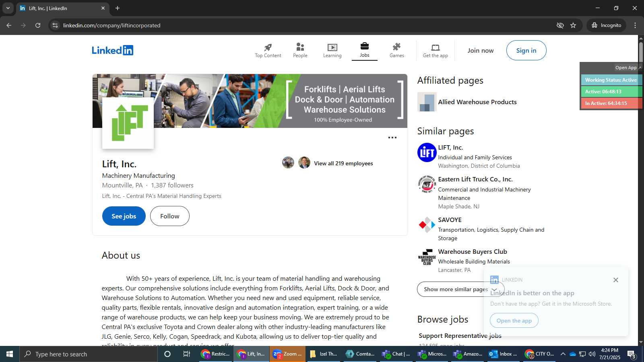
Task: Open the notification center icon
Action: 632,354
